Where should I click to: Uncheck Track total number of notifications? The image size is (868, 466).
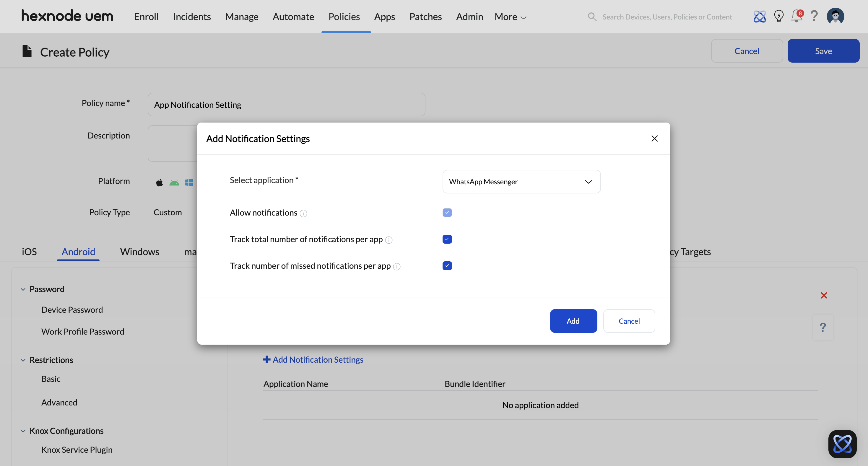(x=447, y=239)
